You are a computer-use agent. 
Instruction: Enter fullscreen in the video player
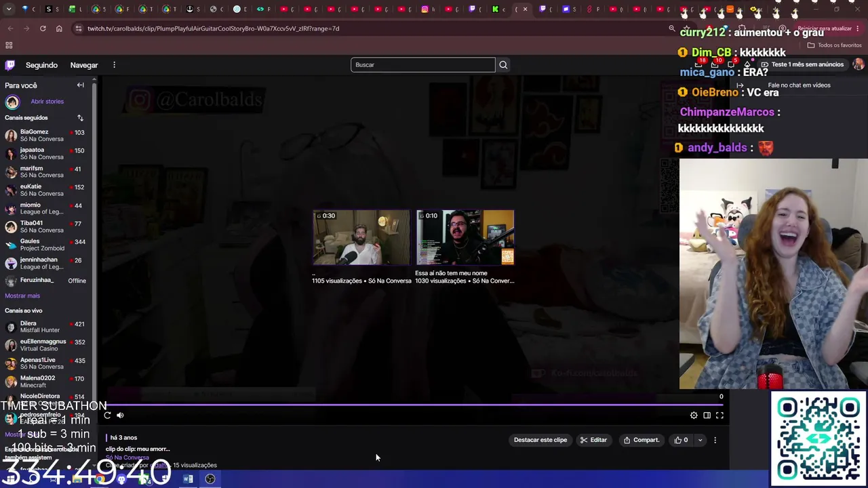(x=719, y=415)
